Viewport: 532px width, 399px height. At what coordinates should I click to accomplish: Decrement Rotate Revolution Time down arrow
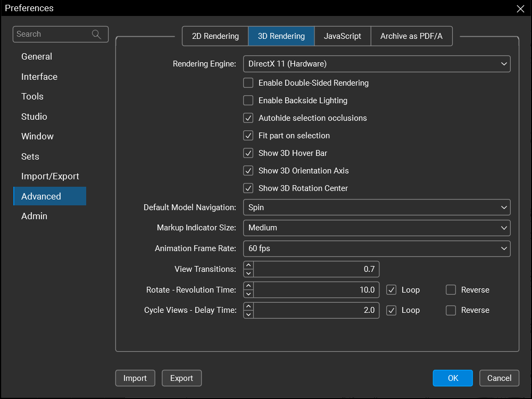pos(248,294)
